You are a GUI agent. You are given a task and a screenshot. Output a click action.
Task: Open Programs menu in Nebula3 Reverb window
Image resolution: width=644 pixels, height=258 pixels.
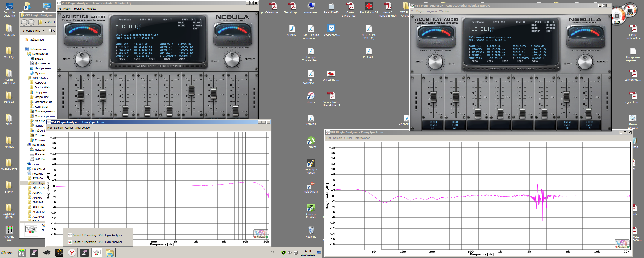click(x=431, y=11)
